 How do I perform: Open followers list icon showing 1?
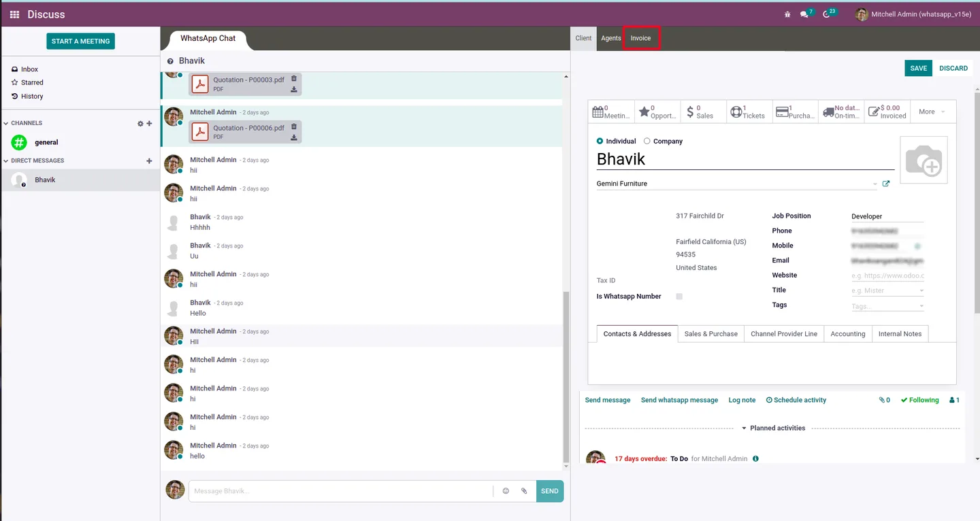[x=954, y=400]
